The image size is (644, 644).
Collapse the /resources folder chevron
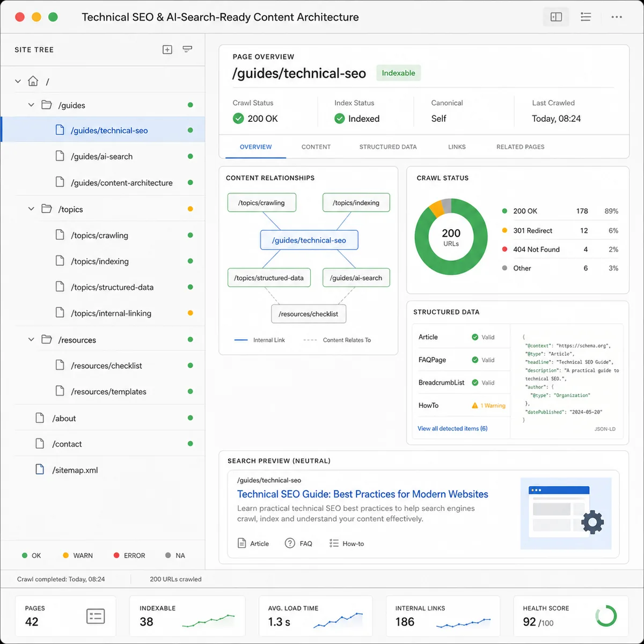click(x=31, y=339)
